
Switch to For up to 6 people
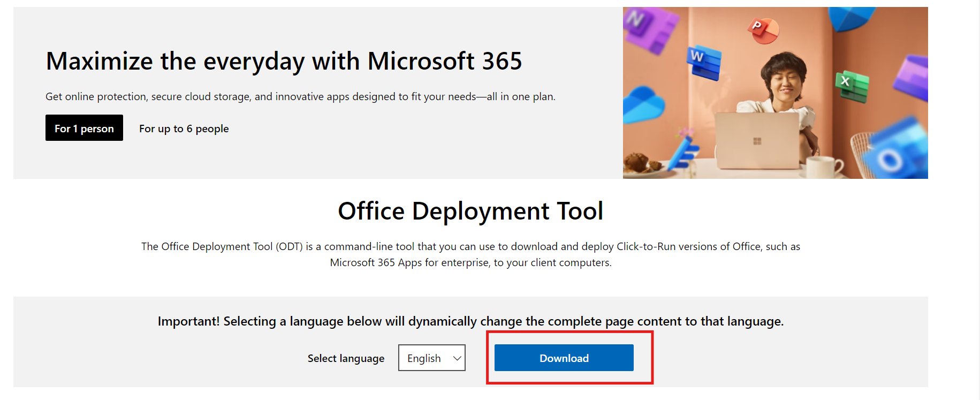point(184,129)
